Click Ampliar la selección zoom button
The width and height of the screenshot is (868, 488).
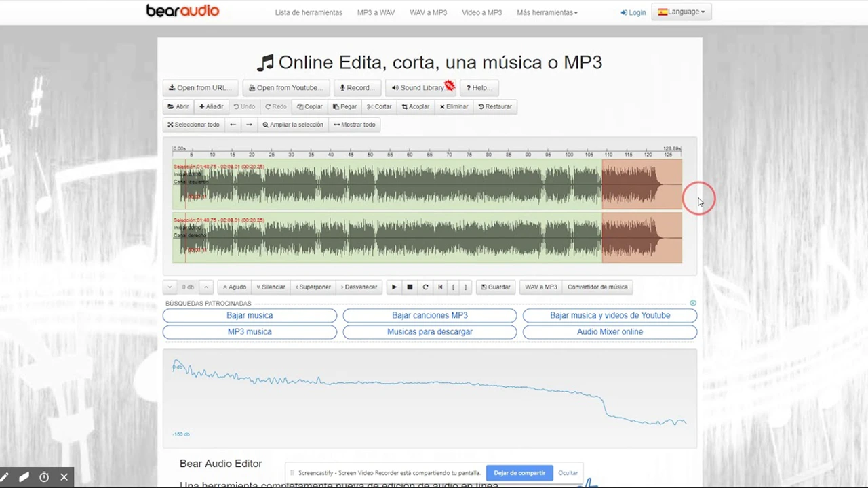click(293, 125)
